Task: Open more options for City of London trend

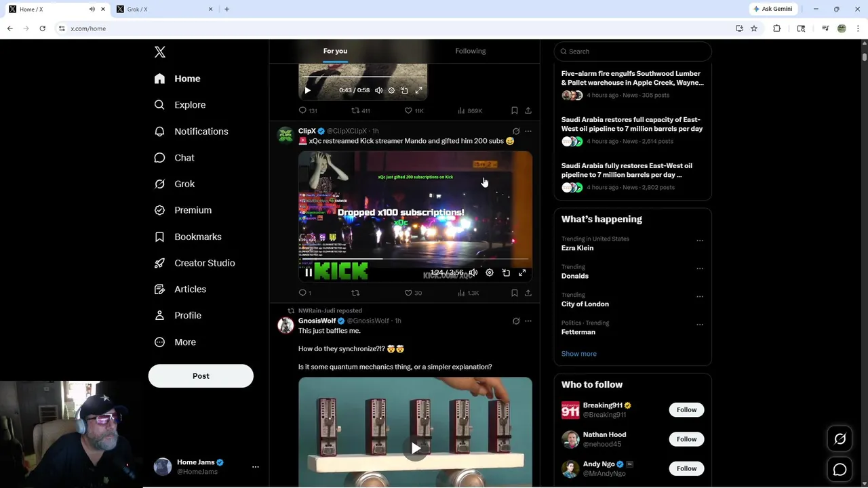Action: (x=700, y=297)
